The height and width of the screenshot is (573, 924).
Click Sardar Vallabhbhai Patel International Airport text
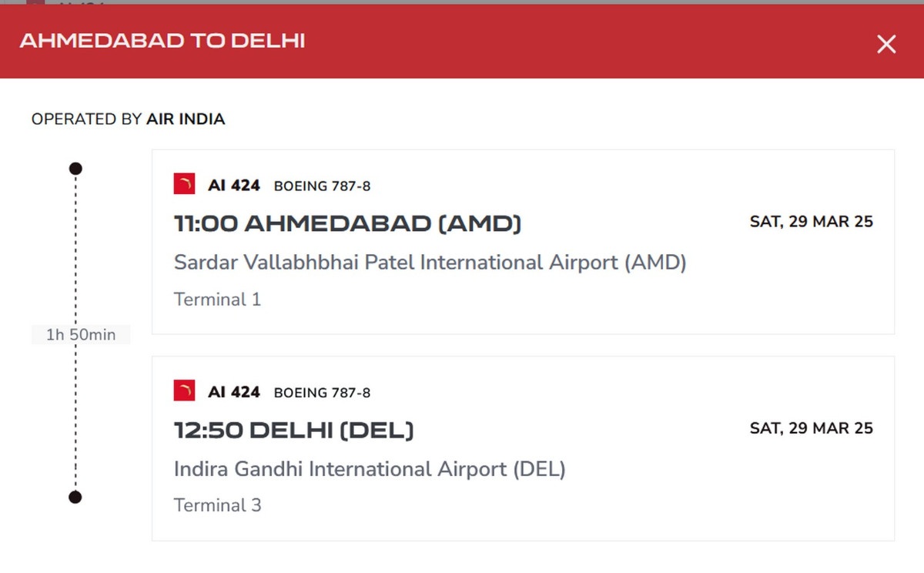click(x=430, y=263)
